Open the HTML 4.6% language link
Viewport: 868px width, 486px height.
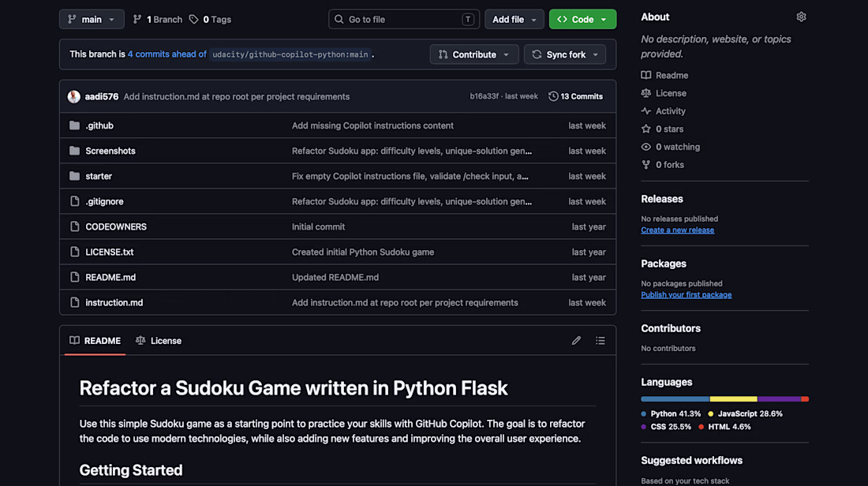pyautogui.click(x=724, y=427)
